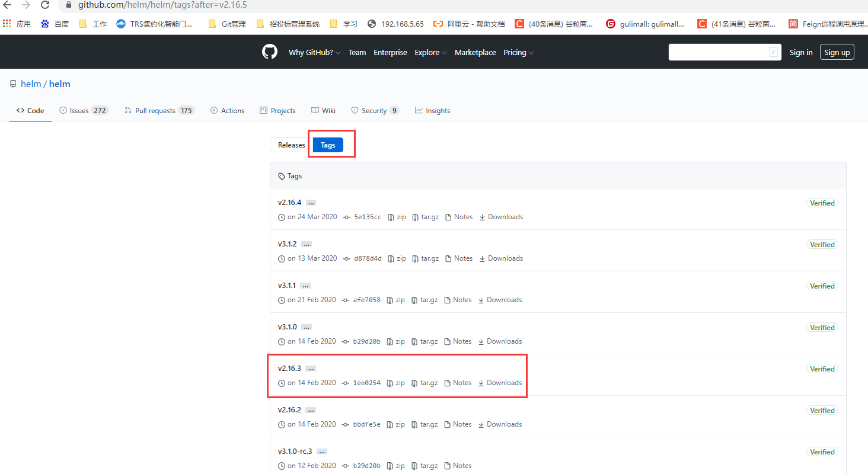The width and height of the screenshot is (868, 474).
Task: Open the 招投标管理系统 bookmark folder
Action: click(288, 24)
